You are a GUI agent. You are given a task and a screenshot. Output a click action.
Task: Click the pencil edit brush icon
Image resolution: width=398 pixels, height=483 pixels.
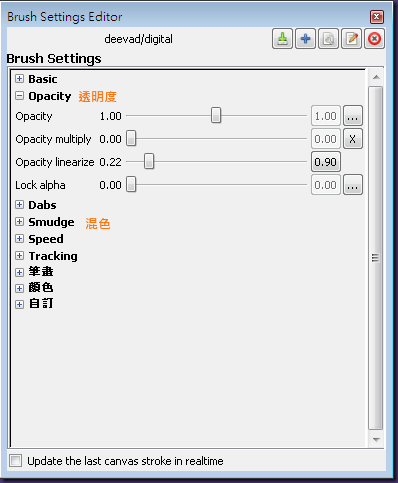(x=351, y=39)
